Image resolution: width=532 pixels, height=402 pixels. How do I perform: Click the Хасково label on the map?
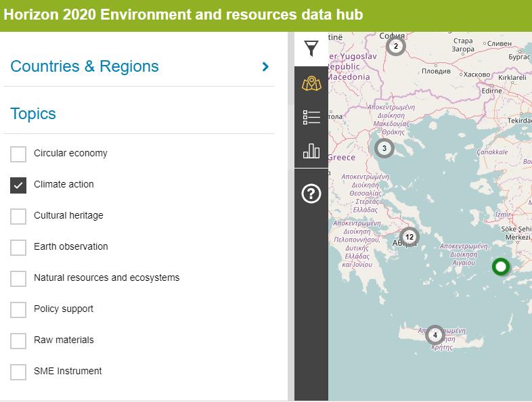[476, 74]
